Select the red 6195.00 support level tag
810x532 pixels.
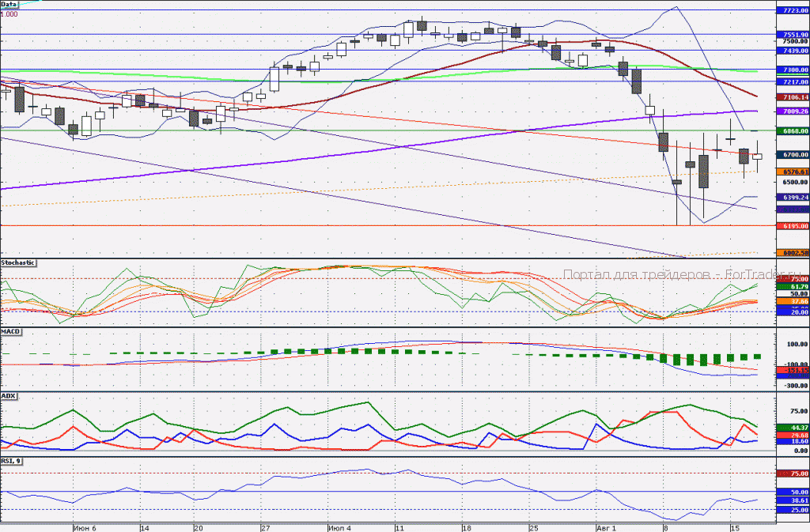click(x=793, y=226)
